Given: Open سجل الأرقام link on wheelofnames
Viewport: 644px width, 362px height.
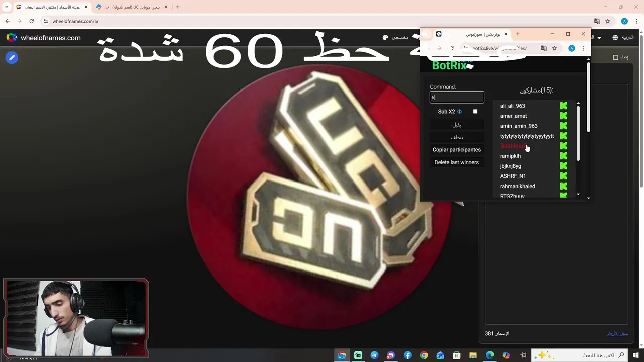Looking at the screenshot, I should 618,334.
